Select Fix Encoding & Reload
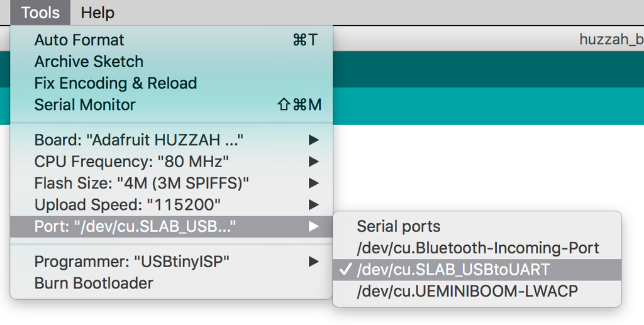644x325 pixels. [116, 83]
